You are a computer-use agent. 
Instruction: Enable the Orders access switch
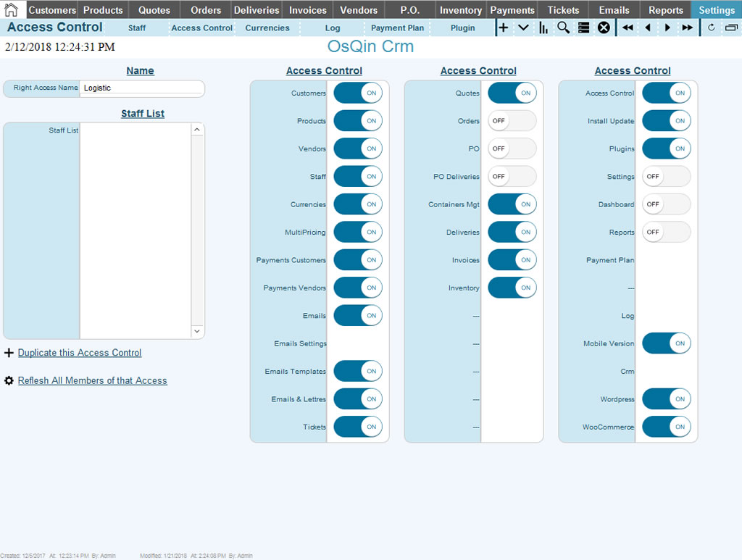point(512,121)
